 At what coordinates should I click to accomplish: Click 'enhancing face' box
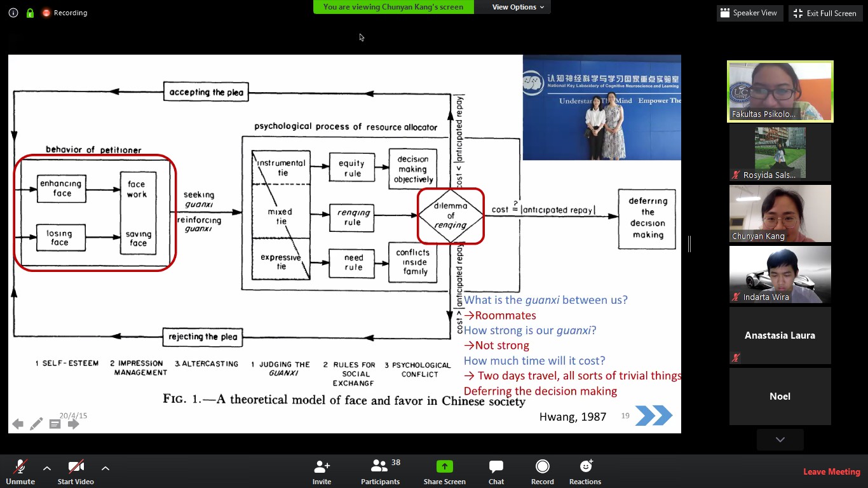(x=61, y=189)
